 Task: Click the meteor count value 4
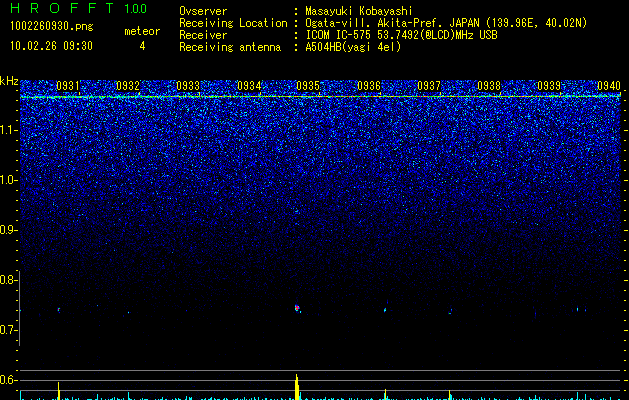click(x=142, y=46)
